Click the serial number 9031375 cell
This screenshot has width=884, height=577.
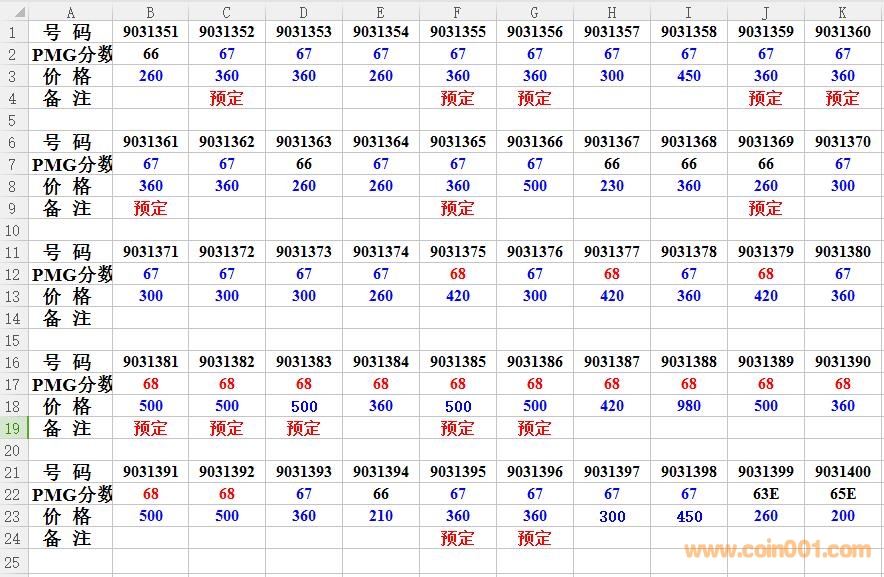(457, 252)
